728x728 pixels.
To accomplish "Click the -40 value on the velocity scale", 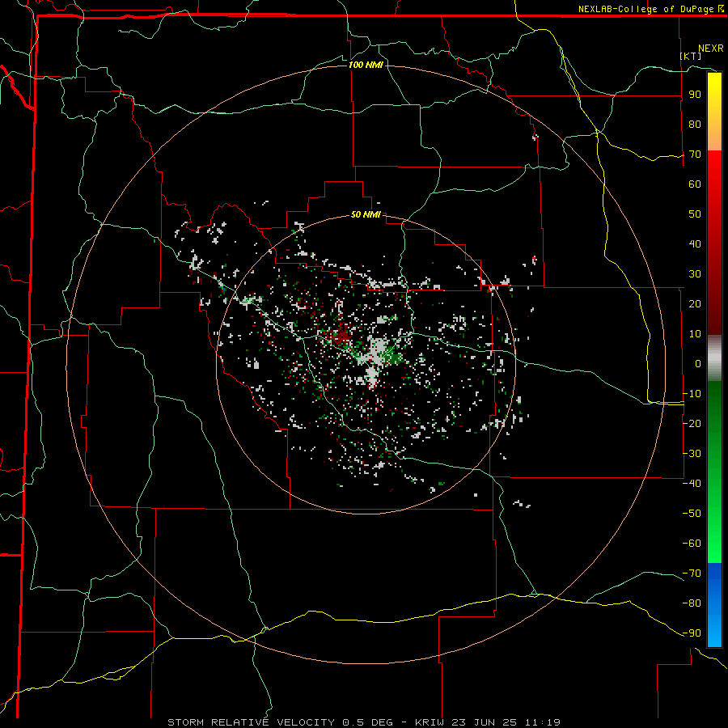I will pos(692,484).
